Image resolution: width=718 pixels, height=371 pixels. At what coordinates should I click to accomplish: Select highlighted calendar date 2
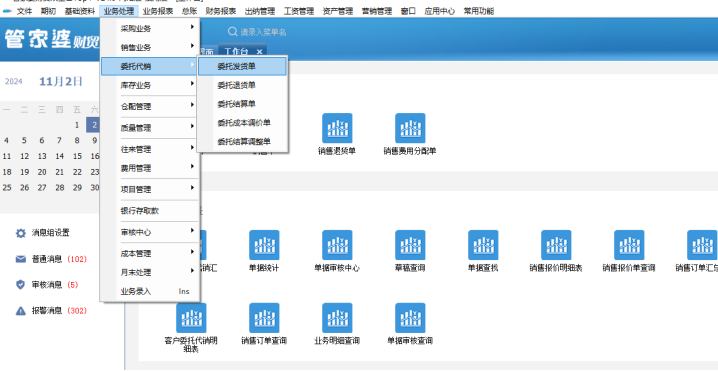(94, 125)
